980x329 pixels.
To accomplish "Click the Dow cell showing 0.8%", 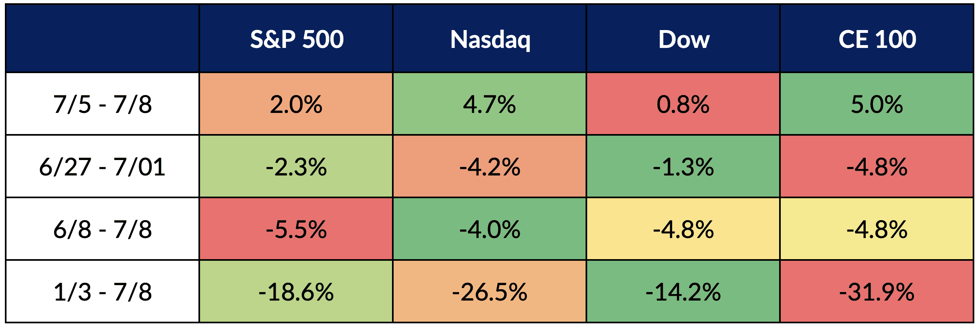I will 683,104.
